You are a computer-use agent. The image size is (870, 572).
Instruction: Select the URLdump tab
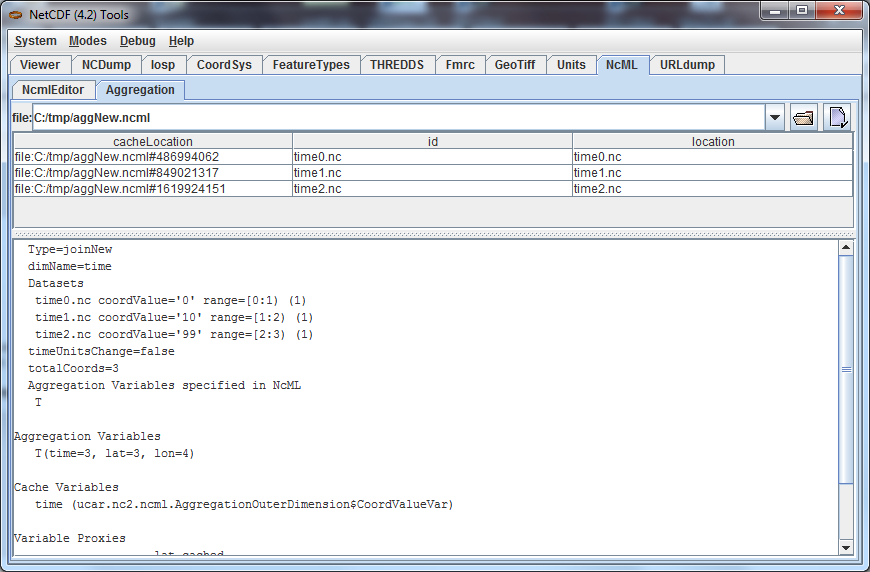(687, 65)
